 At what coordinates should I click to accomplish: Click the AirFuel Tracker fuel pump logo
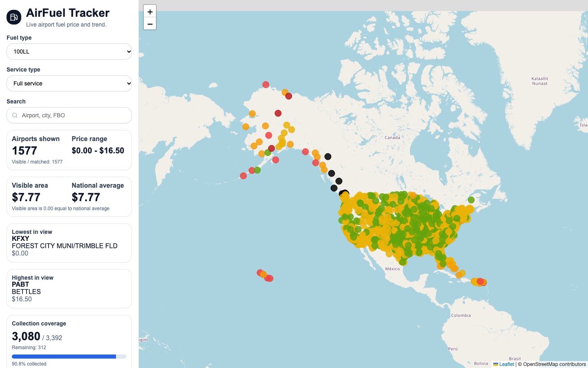point(14,17)
